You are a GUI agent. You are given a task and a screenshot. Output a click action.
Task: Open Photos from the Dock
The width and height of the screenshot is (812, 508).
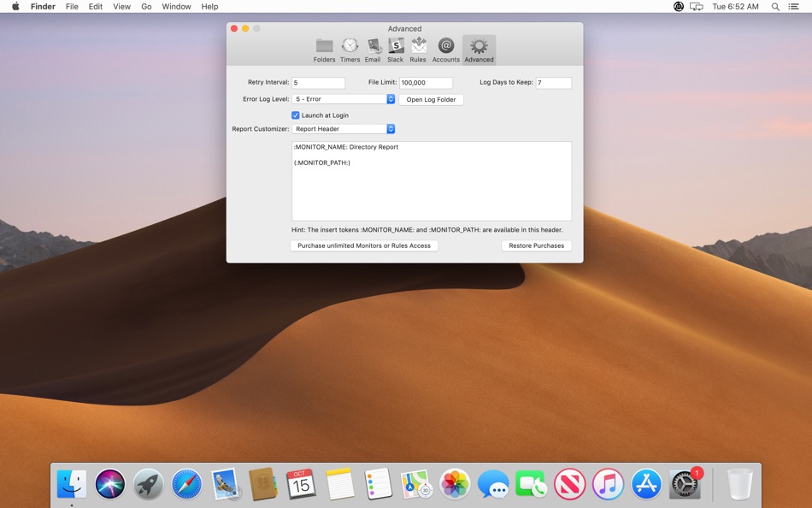coord(455,484)
